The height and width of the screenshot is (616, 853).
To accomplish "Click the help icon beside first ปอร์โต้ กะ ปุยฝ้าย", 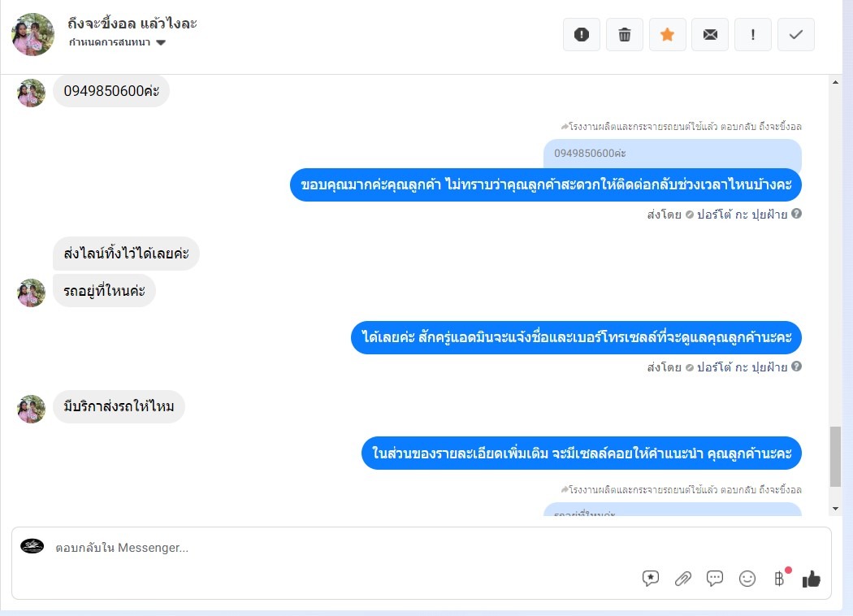I will (796, 214).
